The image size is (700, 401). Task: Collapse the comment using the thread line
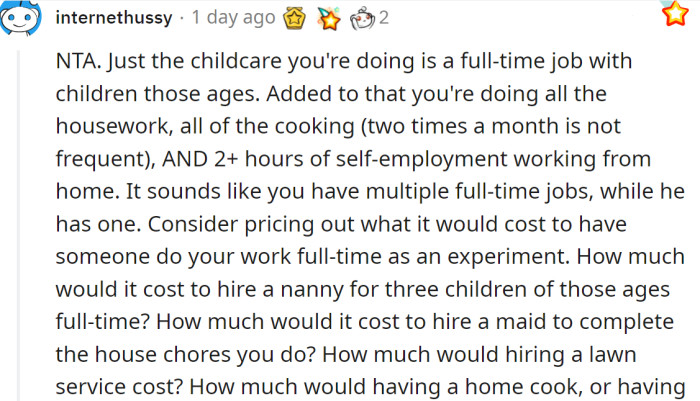(22, 220)
